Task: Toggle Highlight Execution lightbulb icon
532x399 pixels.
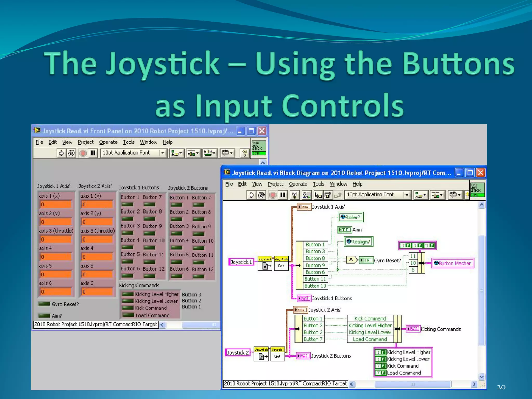Action: pos(294,195)
